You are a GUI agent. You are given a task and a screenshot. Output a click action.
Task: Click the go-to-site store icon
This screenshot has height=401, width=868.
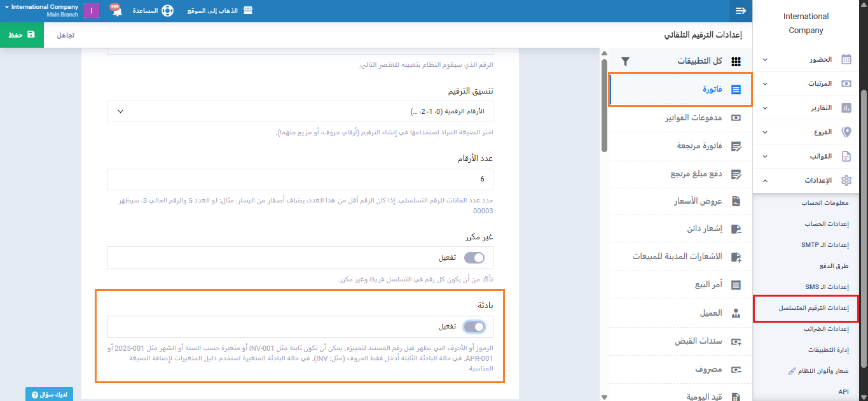248,11
